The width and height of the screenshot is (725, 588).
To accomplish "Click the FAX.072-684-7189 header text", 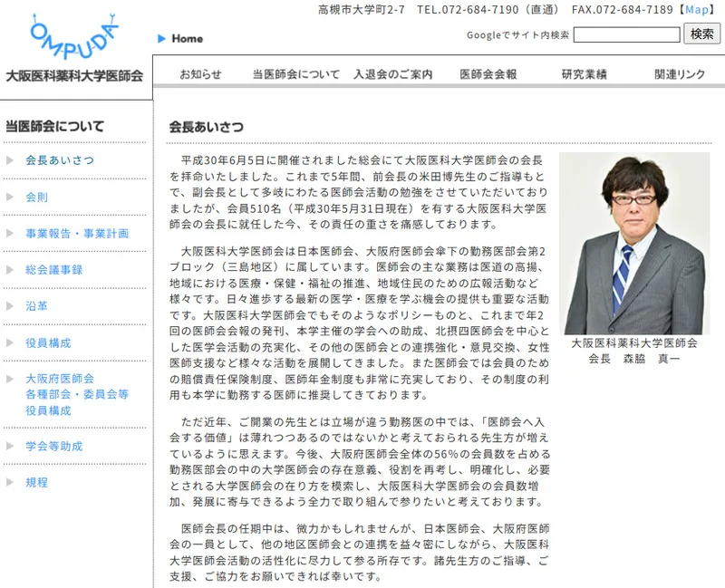I will 623,10.
